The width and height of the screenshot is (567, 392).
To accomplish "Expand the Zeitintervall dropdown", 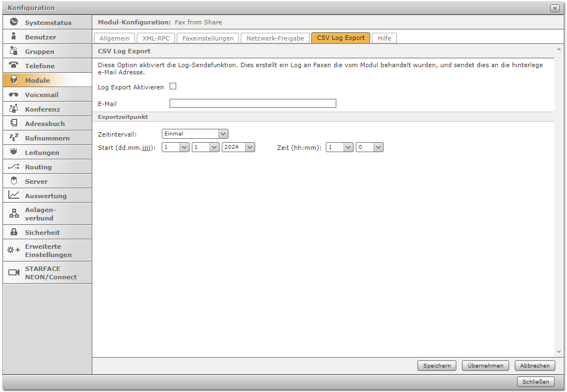I will click(x=223, y=134).
